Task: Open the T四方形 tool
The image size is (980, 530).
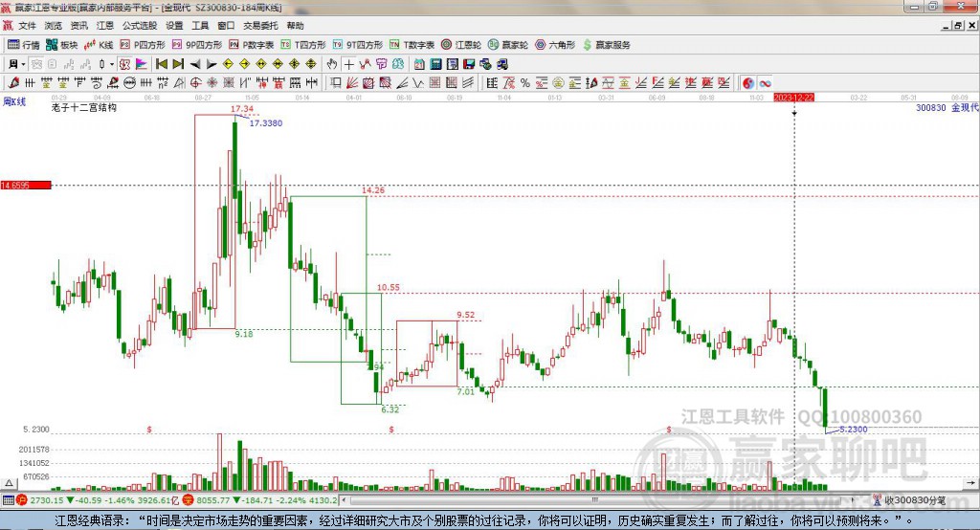Action: coord(303,44)
